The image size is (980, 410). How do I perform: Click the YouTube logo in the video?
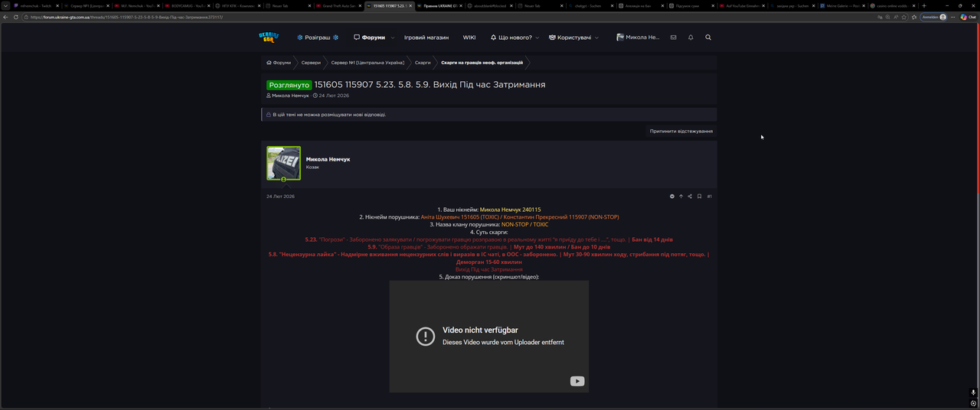click(577, 381)
